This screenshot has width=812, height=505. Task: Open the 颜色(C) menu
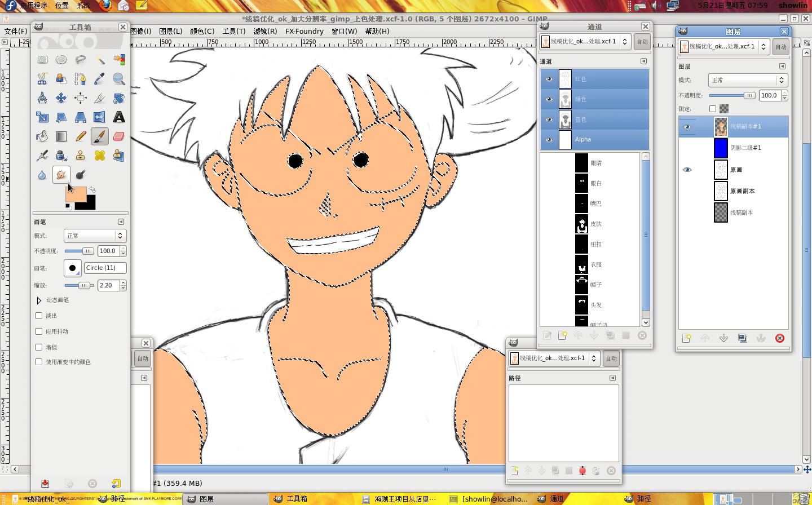tap(202, 31)
